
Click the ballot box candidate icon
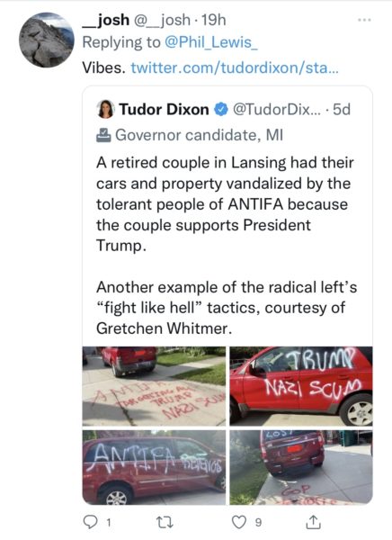(x=103, y=135)
